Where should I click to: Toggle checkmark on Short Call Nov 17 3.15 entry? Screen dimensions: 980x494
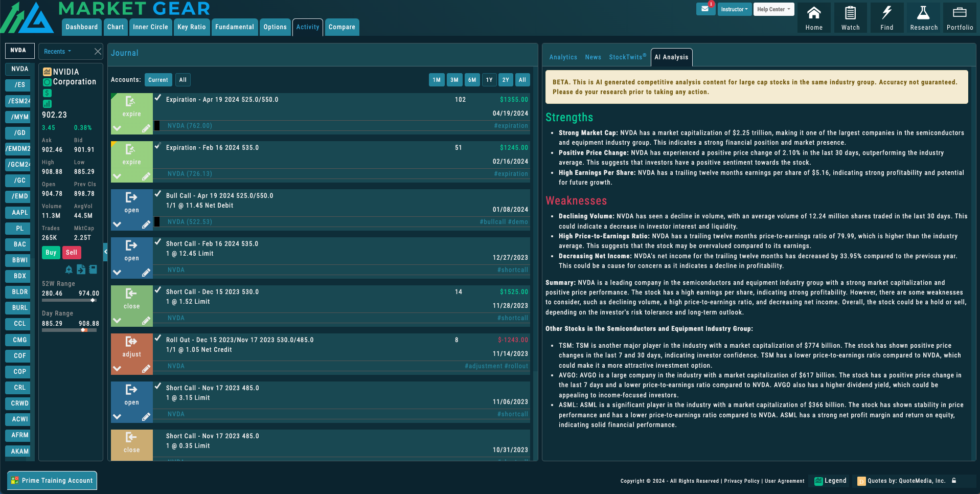(x=158, y=386)
